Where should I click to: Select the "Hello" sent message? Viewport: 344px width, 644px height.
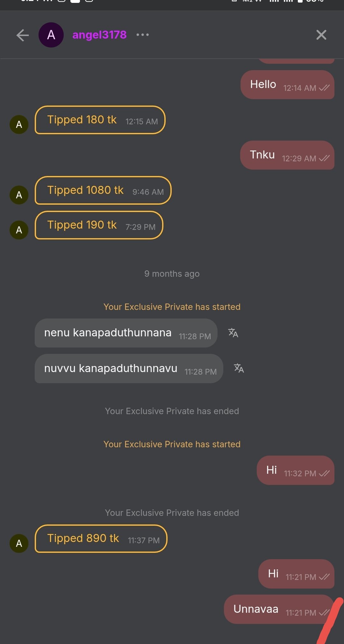click(287, 85)
